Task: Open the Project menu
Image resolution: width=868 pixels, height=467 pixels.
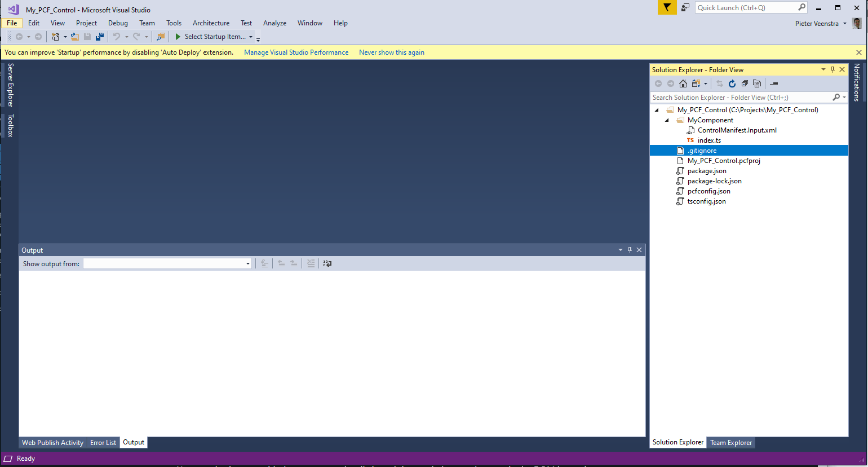Action: point(86,23)
